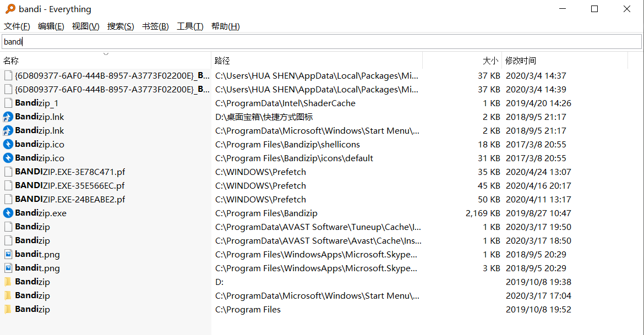Click path D: of Bandizip folder
The width and height of the screenshot is (644, 335).
tap(219, 282)
